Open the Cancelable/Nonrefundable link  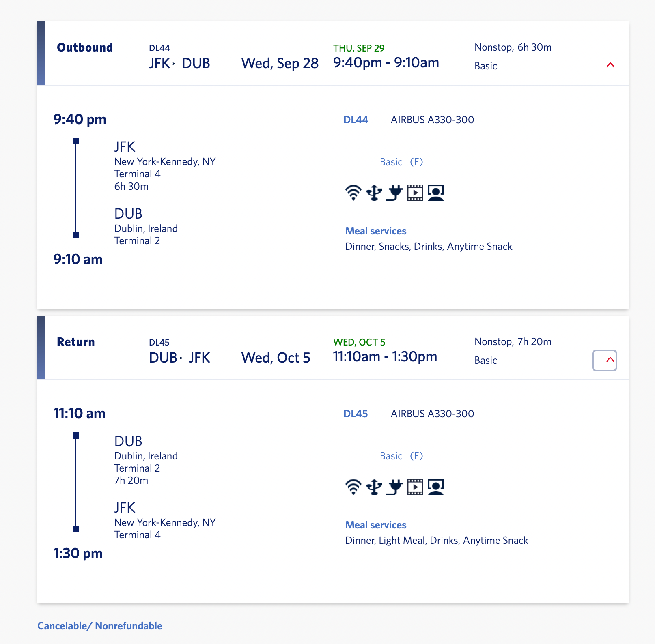click(x=100, y=626)
